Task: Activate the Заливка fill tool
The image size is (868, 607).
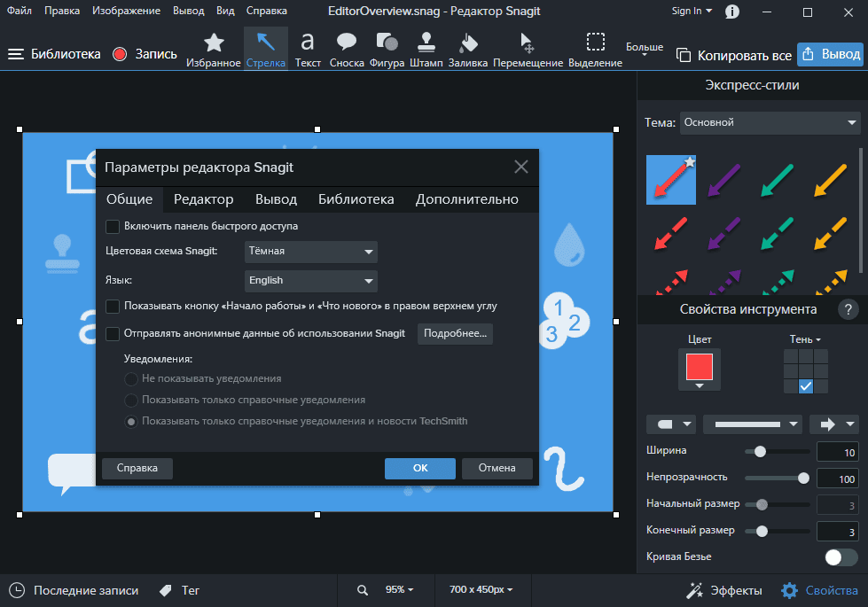Action: tap(468, 48)
